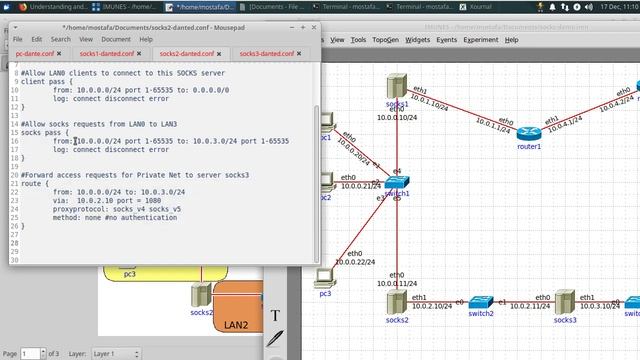
Task: Open the Edit menu in Mousepad
Action: coord(37,39)
